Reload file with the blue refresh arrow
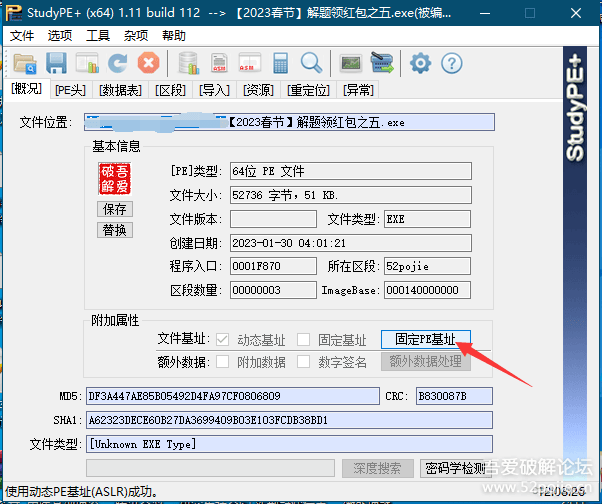This screenshot has width=602, height=504. pyautogui.click(x=117, y=63)
